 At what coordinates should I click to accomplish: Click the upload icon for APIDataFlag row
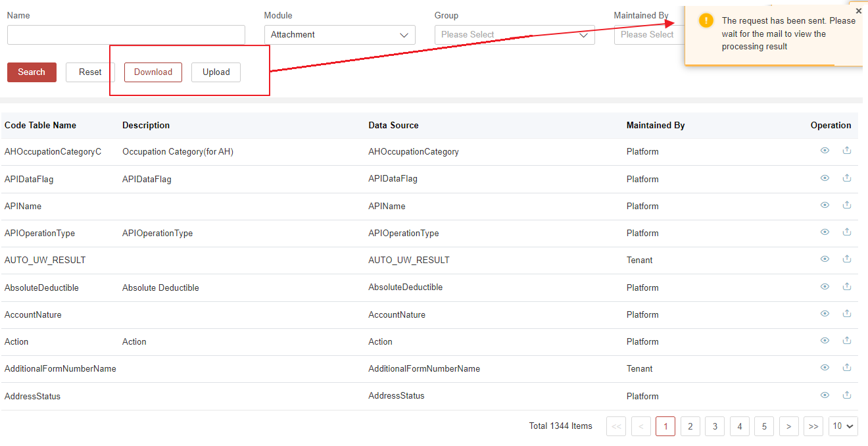click(847, 178)
